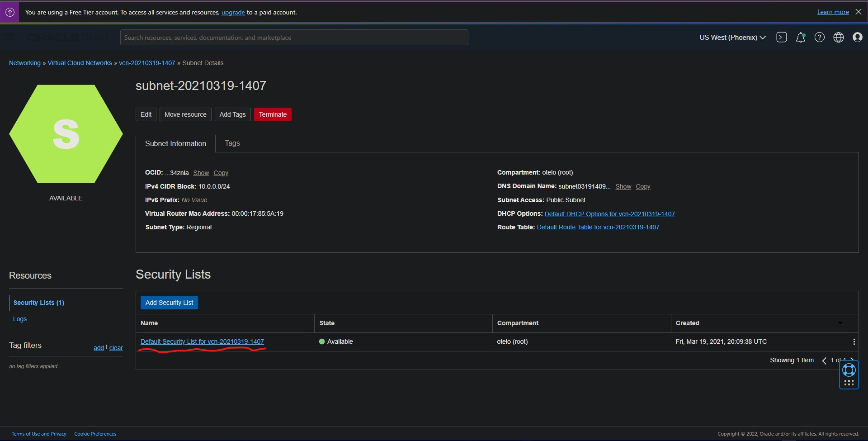Dismiss the Free Tier banner

859,12
